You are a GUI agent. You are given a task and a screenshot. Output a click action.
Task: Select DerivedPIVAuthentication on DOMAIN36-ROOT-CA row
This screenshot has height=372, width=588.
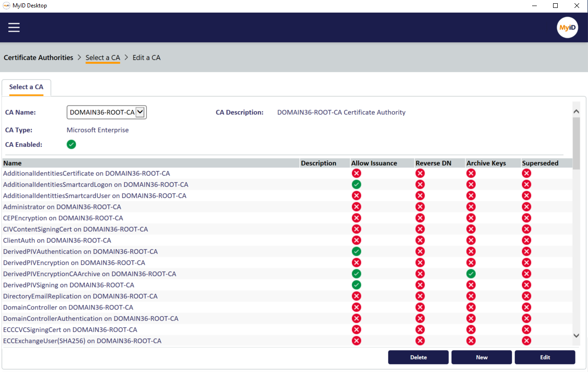point(287,252)
